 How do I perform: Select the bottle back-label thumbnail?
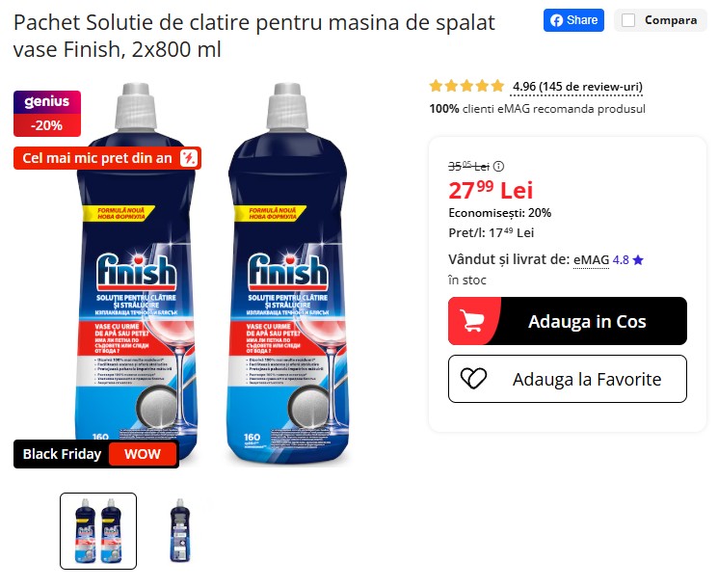pyautogui.click(x=179, y=531)
